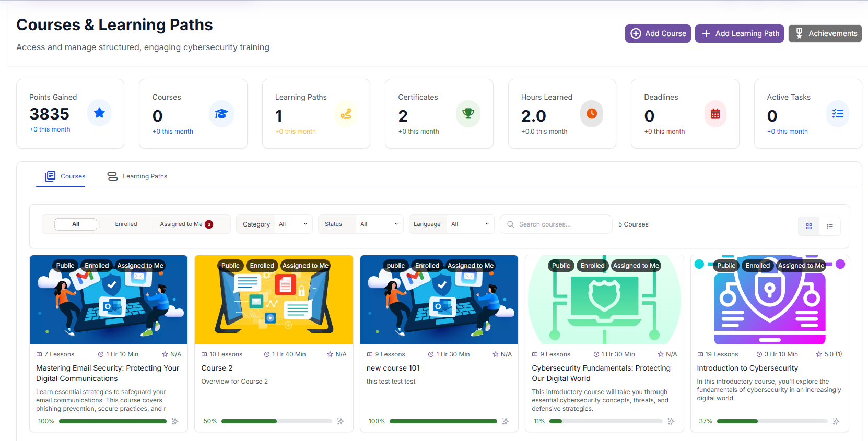Click clock icon beside 1 Hr 40 Min
The image size is (868, 441).
pos(267,354)
